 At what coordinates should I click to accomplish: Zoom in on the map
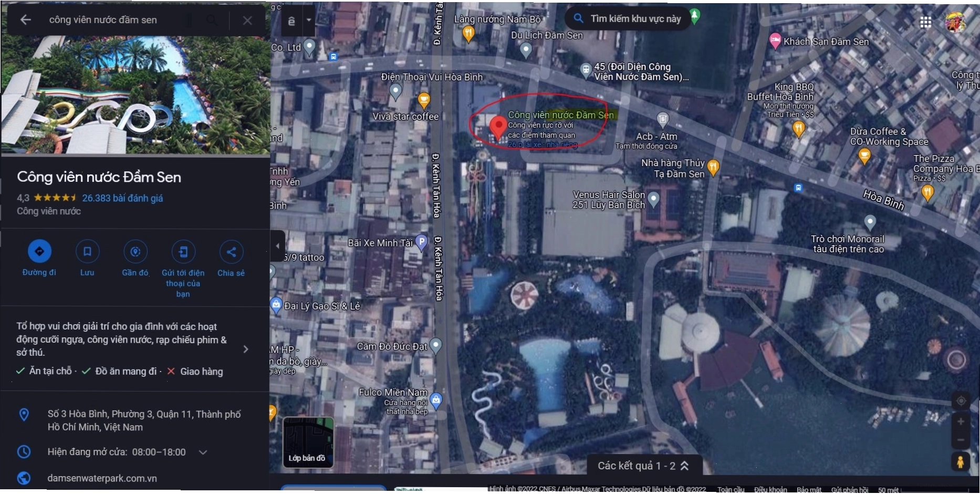click(961, 421)
